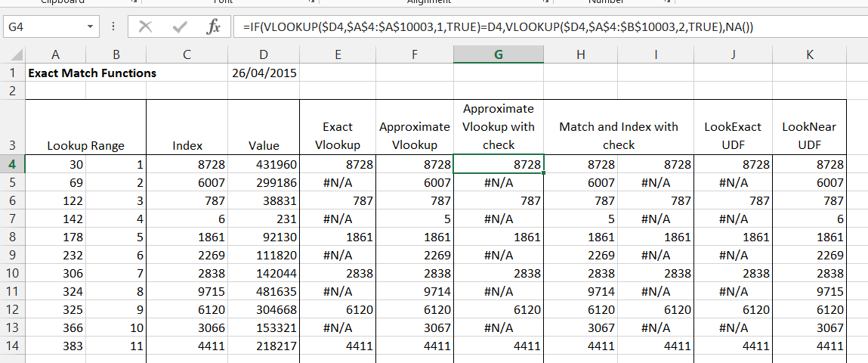Select column K header
Viewport: 868px width, 363px height.
pyautogui.click(x=809, y=54)
